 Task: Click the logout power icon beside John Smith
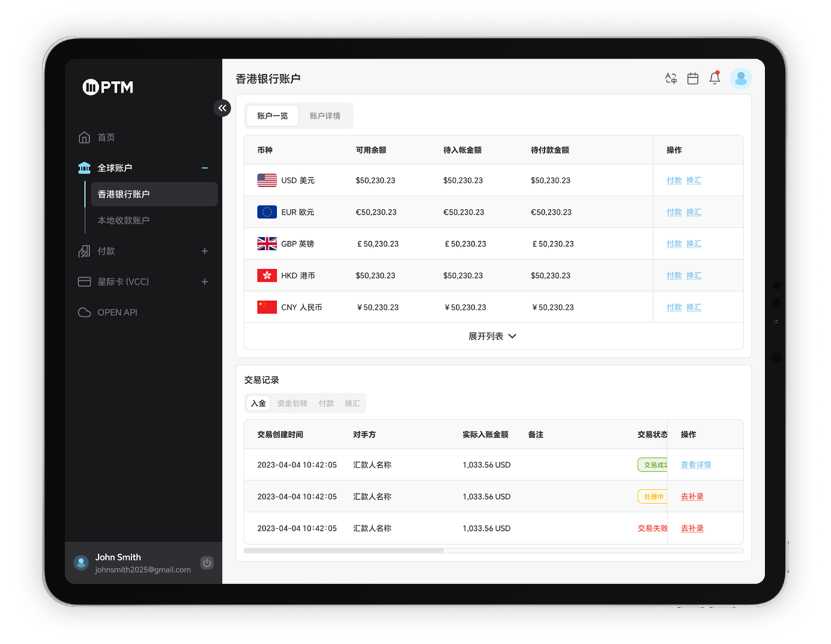click(207, 563)
